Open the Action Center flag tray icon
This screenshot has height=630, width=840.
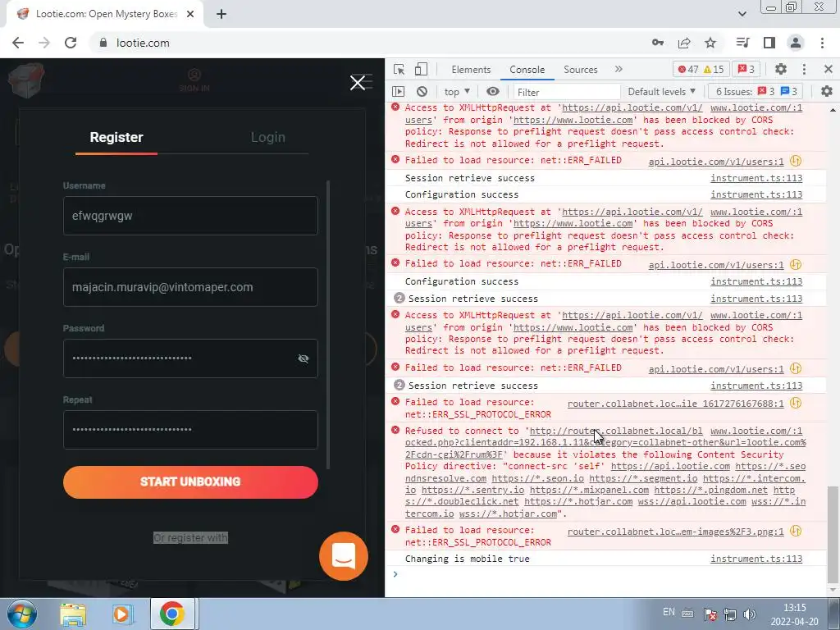pyautogui.click(x=710, y=614)
